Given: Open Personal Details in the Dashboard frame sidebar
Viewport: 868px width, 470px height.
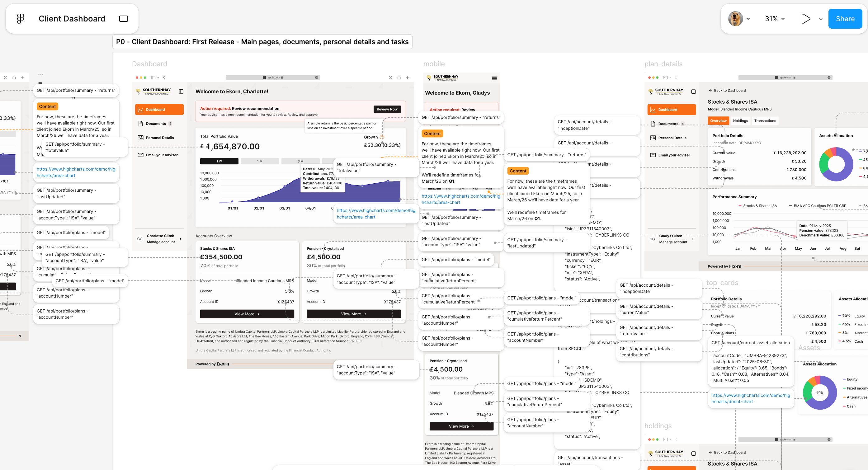Looking at the screenshot, I should point(156,138).
